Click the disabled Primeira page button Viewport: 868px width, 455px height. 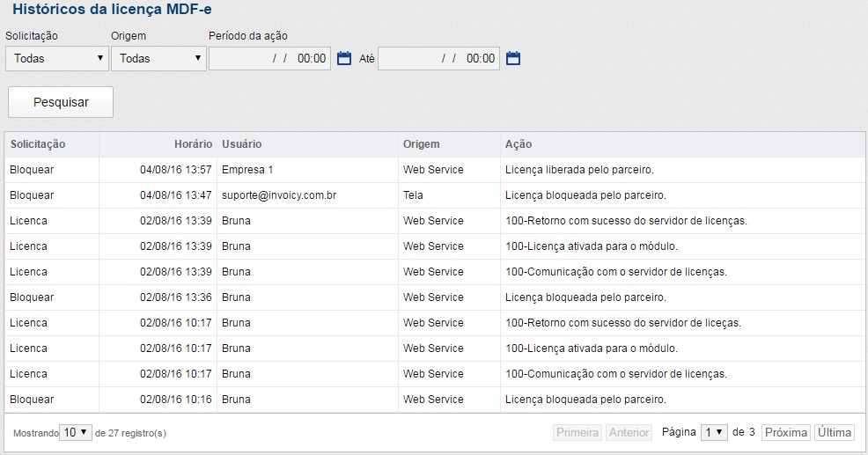(x=577, y=432)
